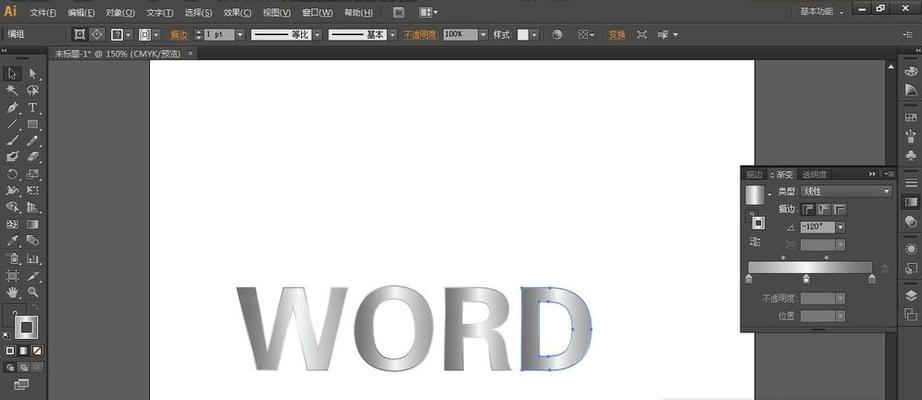922x400 pixels.
Task: Choose third stroke gradient option (across stroke)
Action: click(x=840, y=209)
